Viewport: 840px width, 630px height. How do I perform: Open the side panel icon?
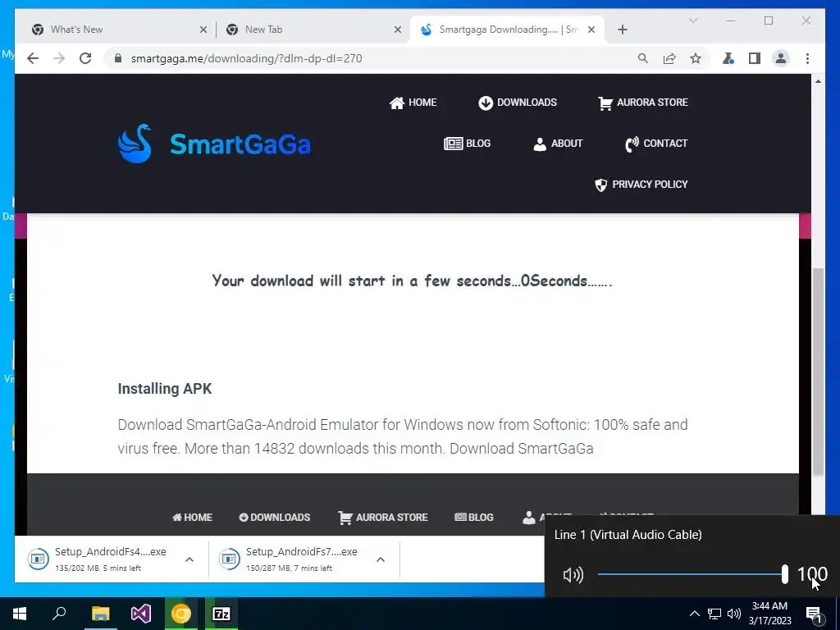755,58
